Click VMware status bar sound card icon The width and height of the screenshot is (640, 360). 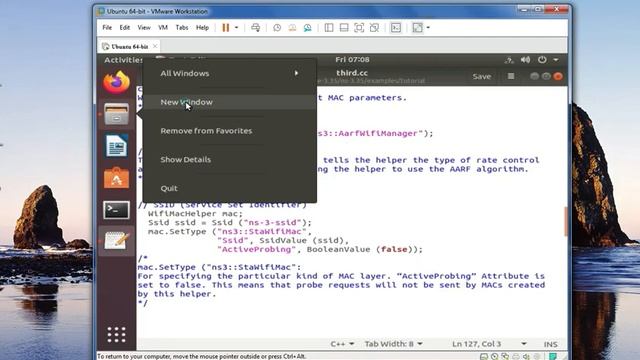coord(526,356)
